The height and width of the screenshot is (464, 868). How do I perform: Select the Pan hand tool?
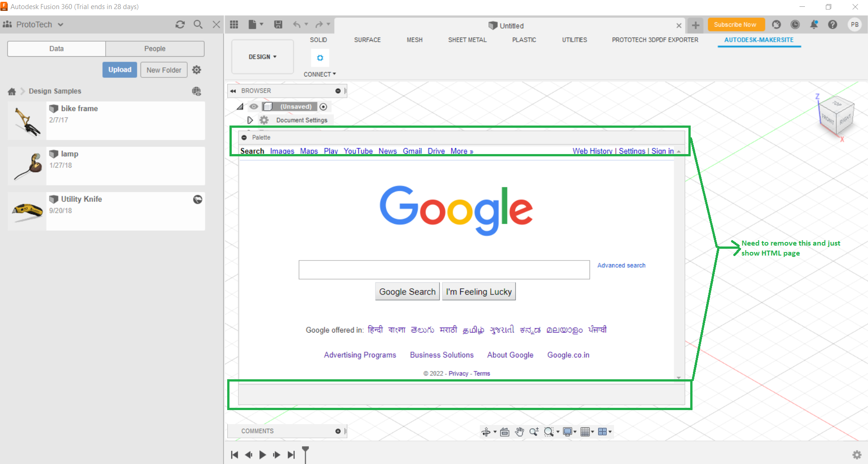coord(519,432)
